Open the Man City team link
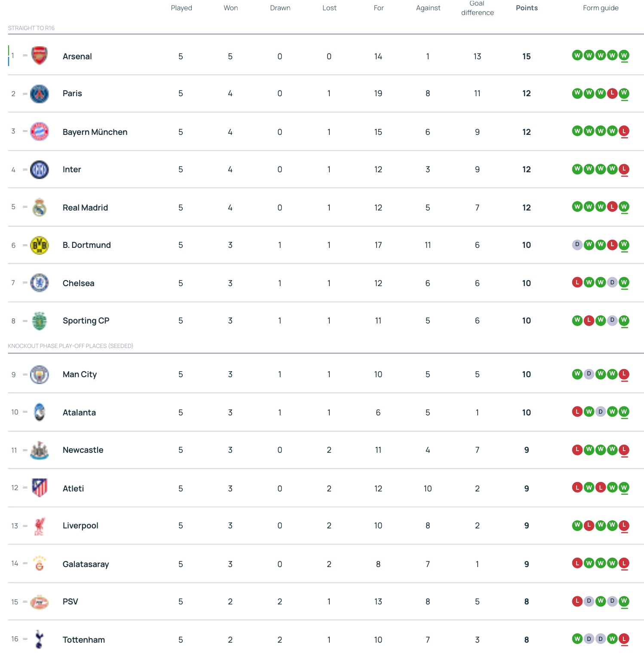Viewport: 644px width, 659px height. pyautogui.click(x=80, y=375)
